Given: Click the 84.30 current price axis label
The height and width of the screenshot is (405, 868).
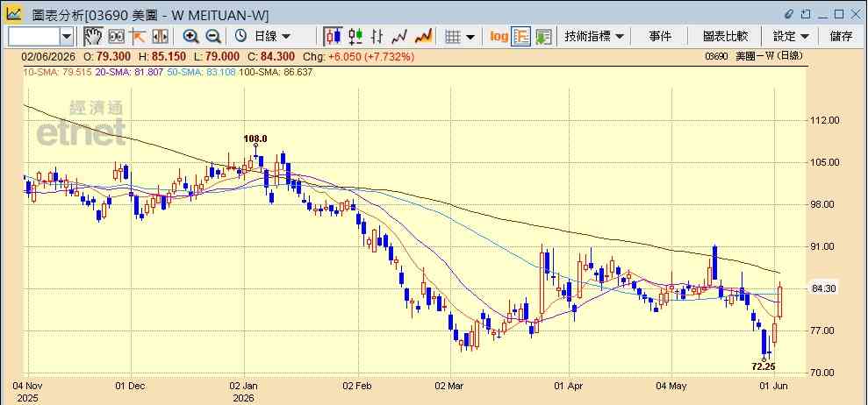Looking at the screenshot, I should (x=824, y=288).
